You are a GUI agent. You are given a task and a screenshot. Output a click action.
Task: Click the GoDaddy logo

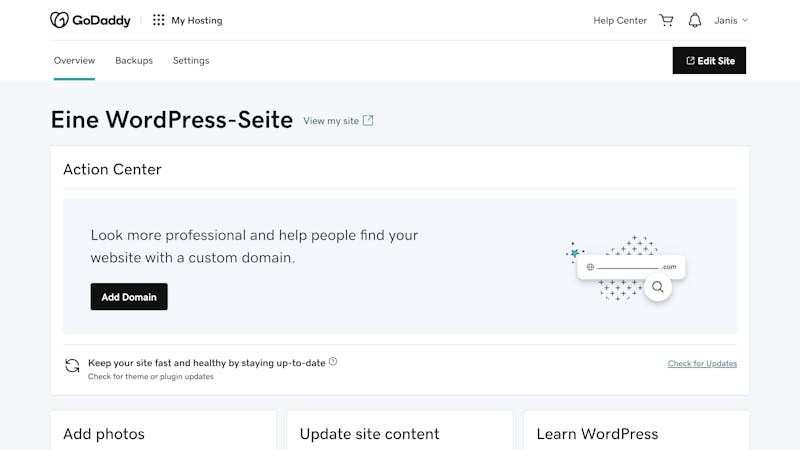click(90, 20)
